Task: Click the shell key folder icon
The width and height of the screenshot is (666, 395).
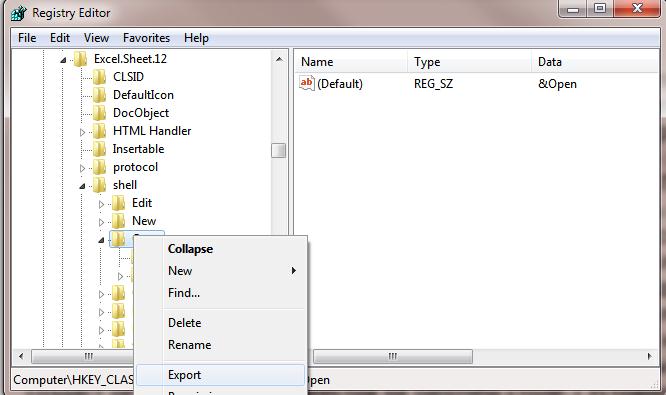Action: point(99,185)
